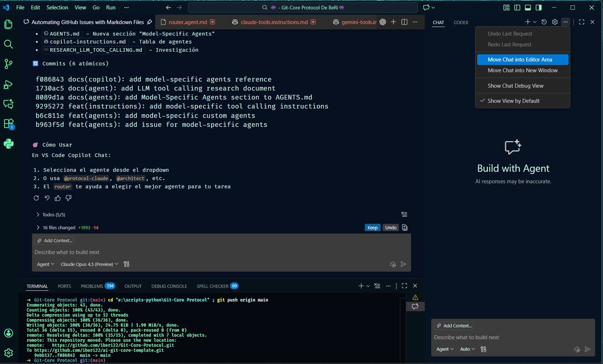Viewport: 603px width, 364px height.
Task: Open chat settings gear in Chat panel
Action: [x=555, y=22]
